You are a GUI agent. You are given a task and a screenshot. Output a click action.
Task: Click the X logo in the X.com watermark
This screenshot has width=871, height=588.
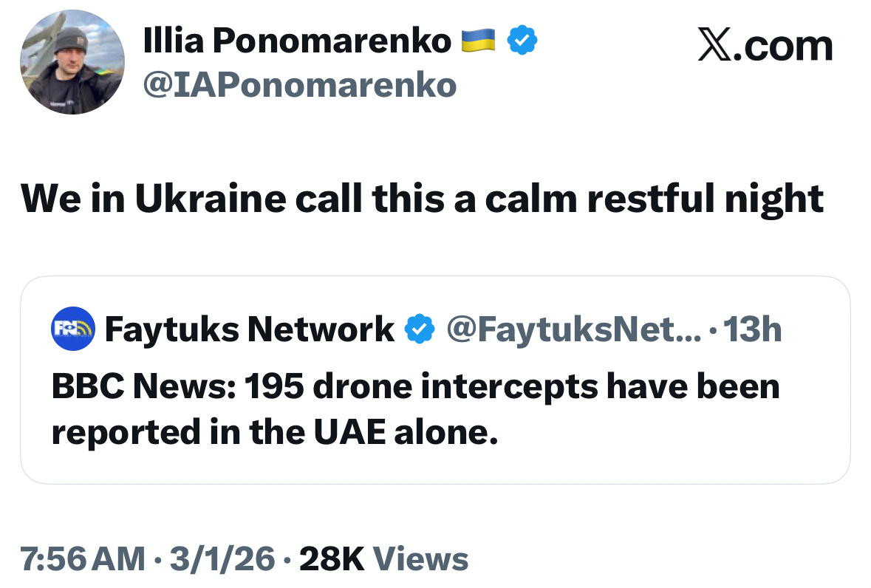(715, 47)
